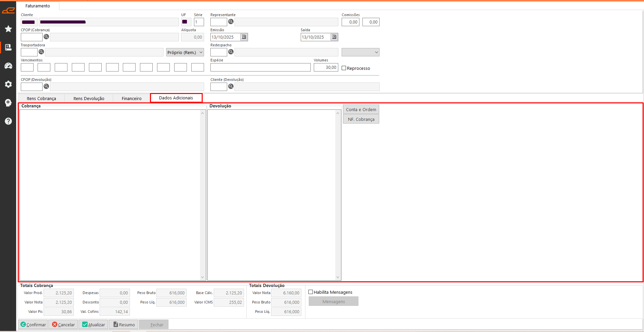The image size is (644, 332).
Task: Open settings gear in sidebar
Action: 8,84
